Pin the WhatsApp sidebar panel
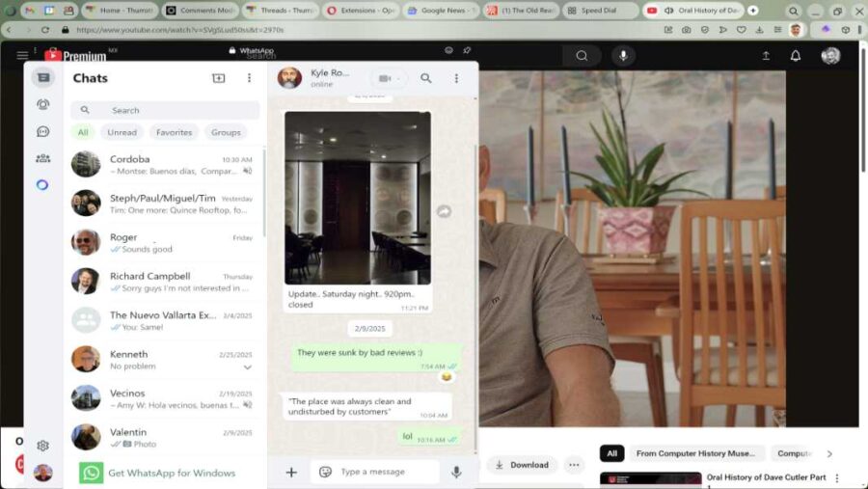Screen dimensions: 868x489 coord(467,50)
